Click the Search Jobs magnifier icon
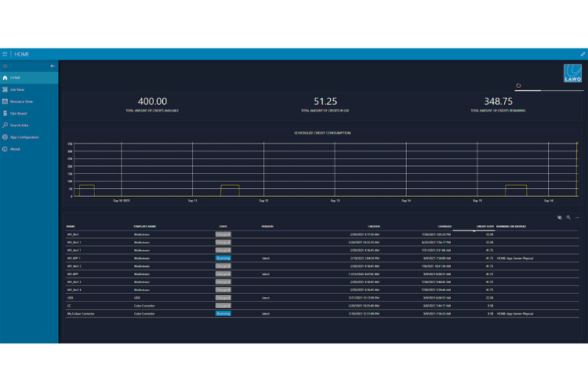This screenshot has height=392, width=588. [x=5, y=125]
